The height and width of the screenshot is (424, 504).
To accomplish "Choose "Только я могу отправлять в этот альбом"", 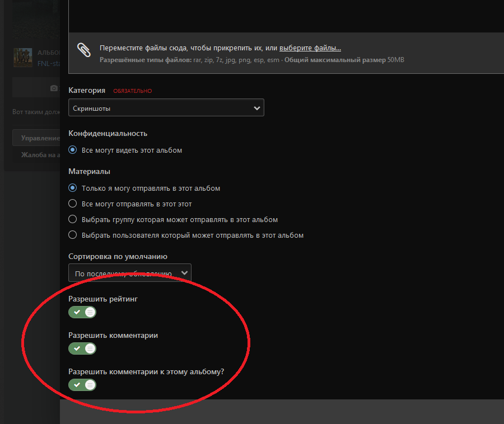I will point(72,189).
